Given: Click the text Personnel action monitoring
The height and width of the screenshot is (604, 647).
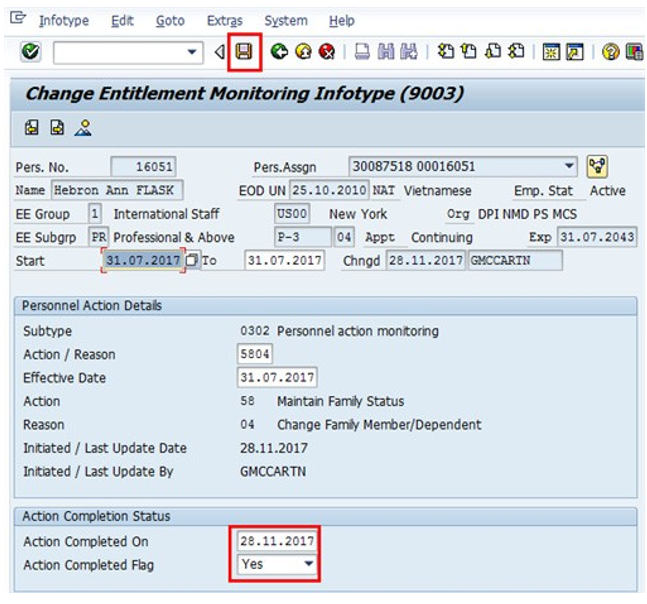Looking at the screenshot, I should click(x=358, y=331).
